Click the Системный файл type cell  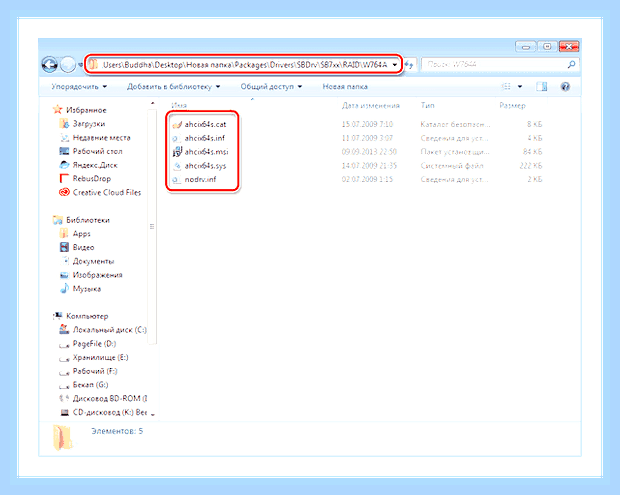coord(452,166)
